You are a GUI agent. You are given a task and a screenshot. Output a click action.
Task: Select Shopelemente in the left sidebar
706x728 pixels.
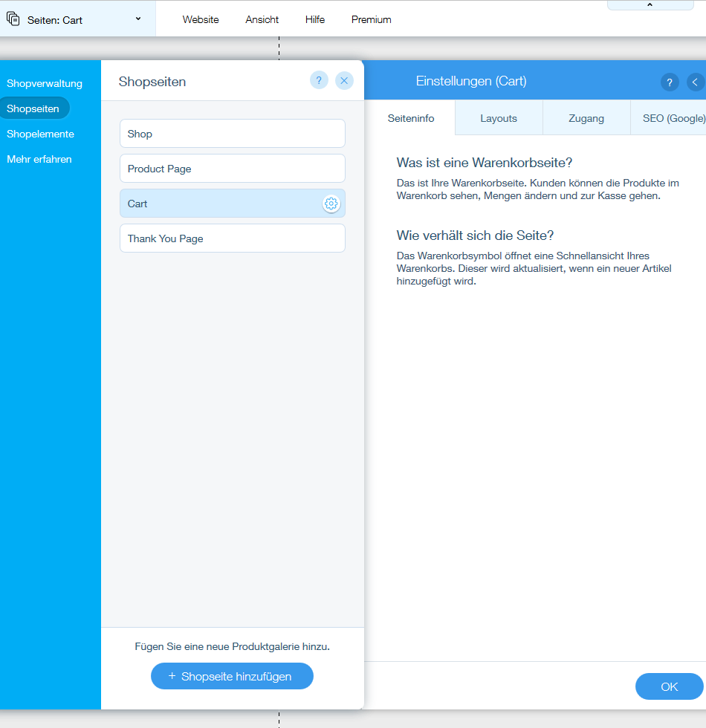(x=40, y=134)
